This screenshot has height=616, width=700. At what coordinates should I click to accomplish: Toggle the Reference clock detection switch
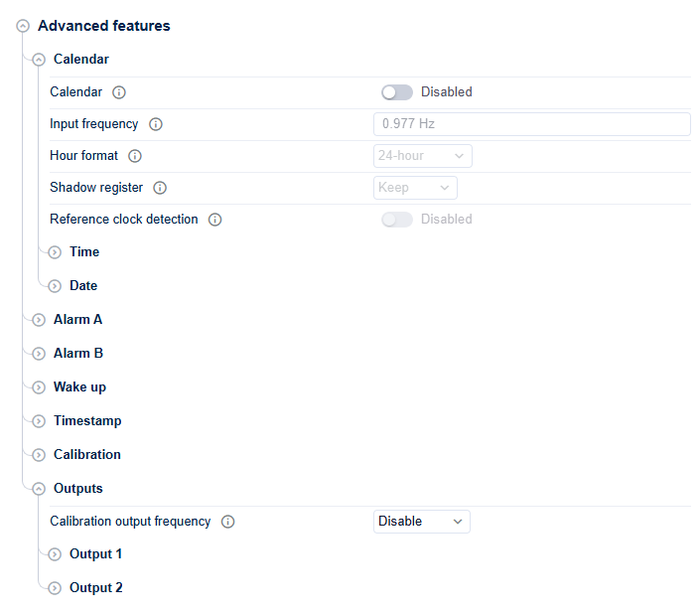(x=397, y=220)
